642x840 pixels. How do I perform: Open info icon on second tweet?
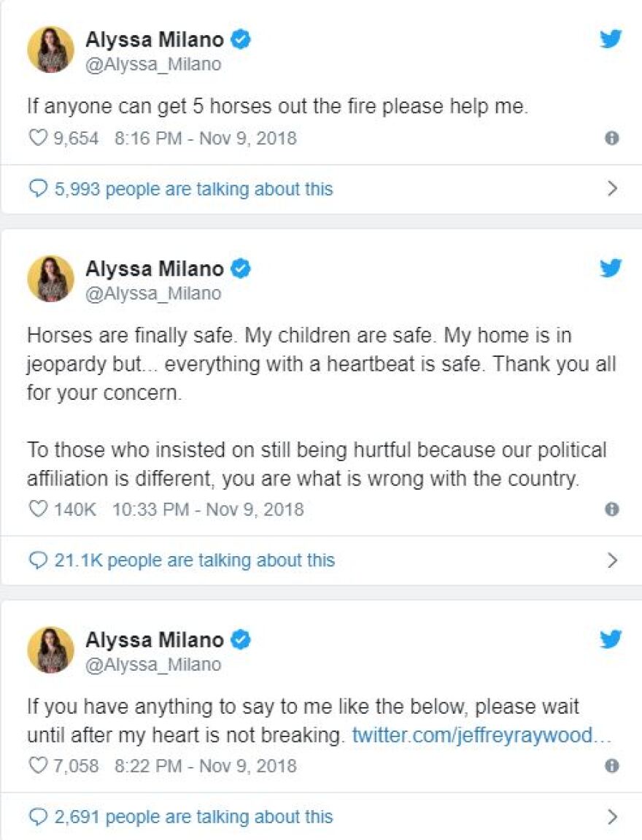[612, 509]
